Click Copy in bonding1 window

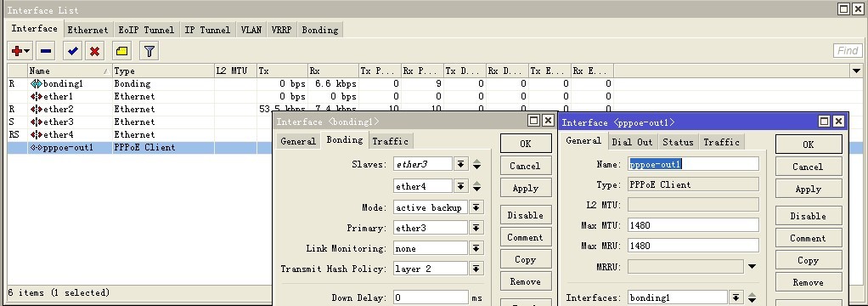(x=526, y=259)
